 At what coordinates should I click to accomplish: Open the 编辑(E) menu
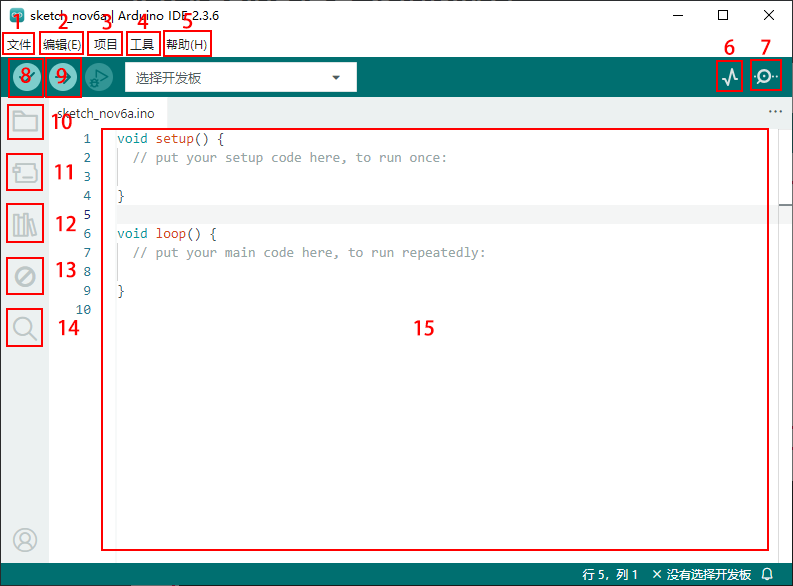62,44
